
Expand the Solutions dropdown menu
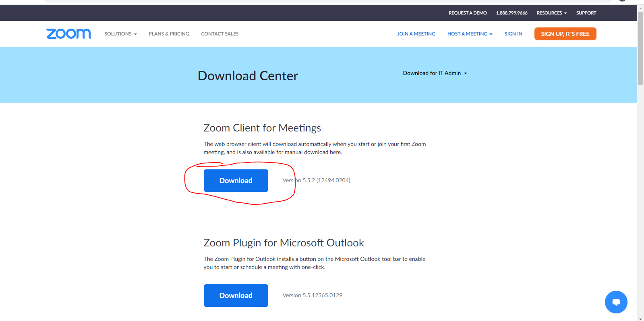(120, 34)
